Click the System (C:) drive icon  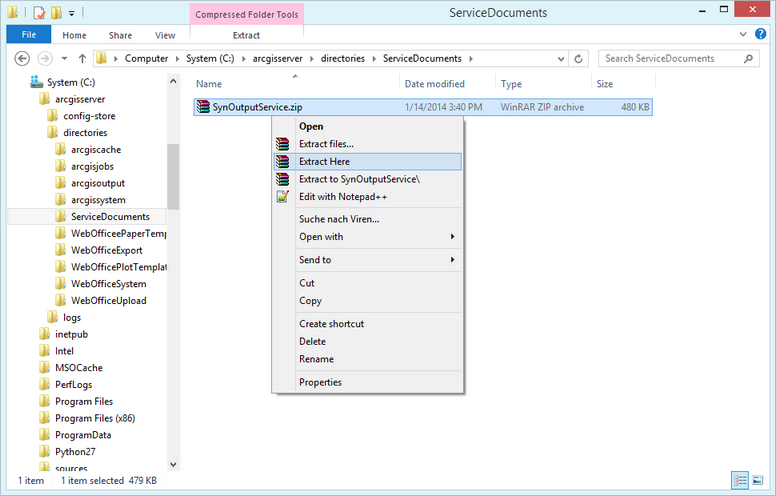click(x=36, y=82)
